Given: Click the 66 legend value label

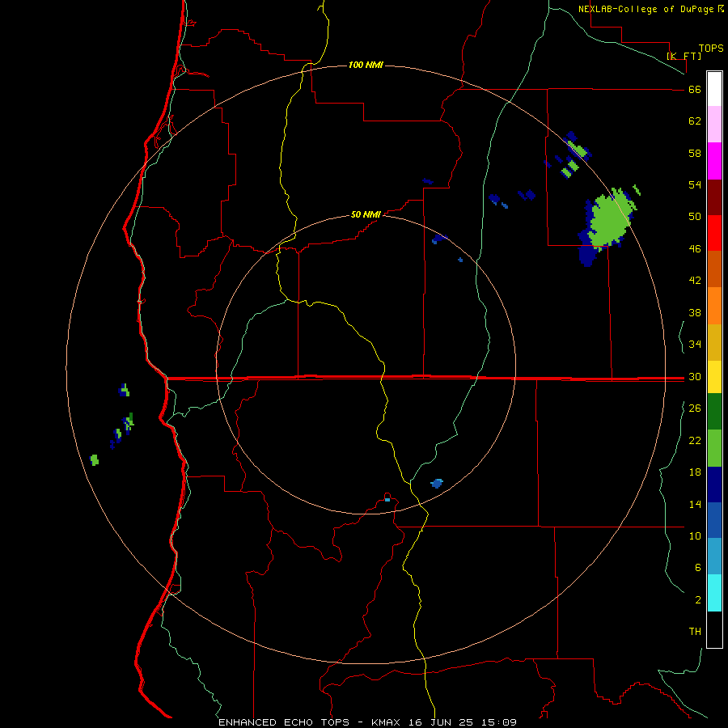Looking at the screenshot, I should tap(695, 89).
